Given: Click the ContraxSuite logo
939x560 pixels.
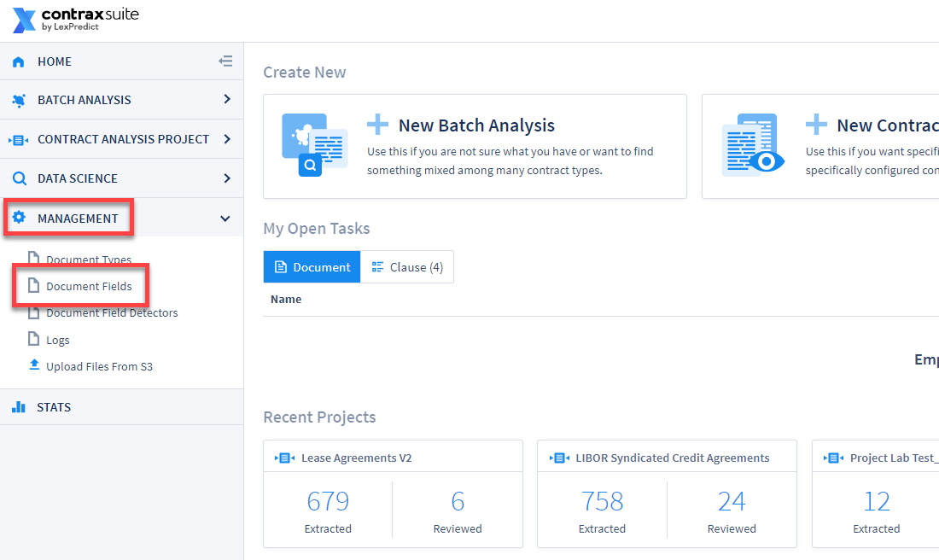Looking at the screenshot, I should click(75, 19).
